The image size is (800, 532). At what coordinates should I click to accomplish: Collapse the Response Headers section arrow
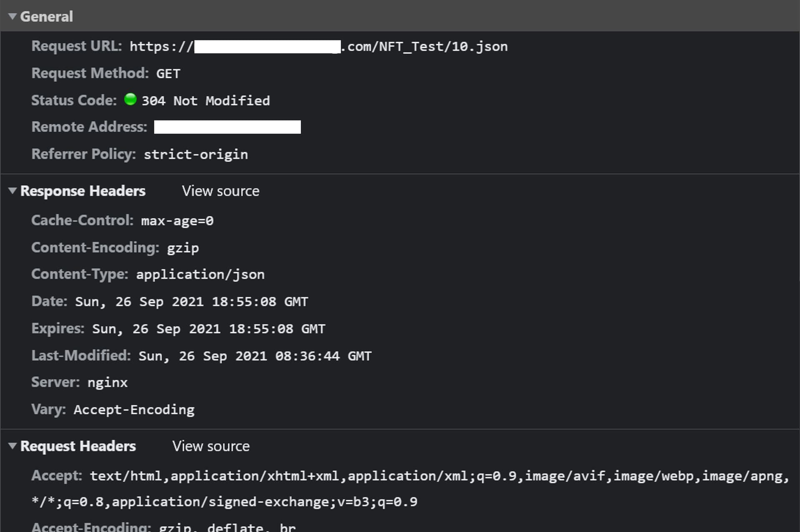click(12, 191)
